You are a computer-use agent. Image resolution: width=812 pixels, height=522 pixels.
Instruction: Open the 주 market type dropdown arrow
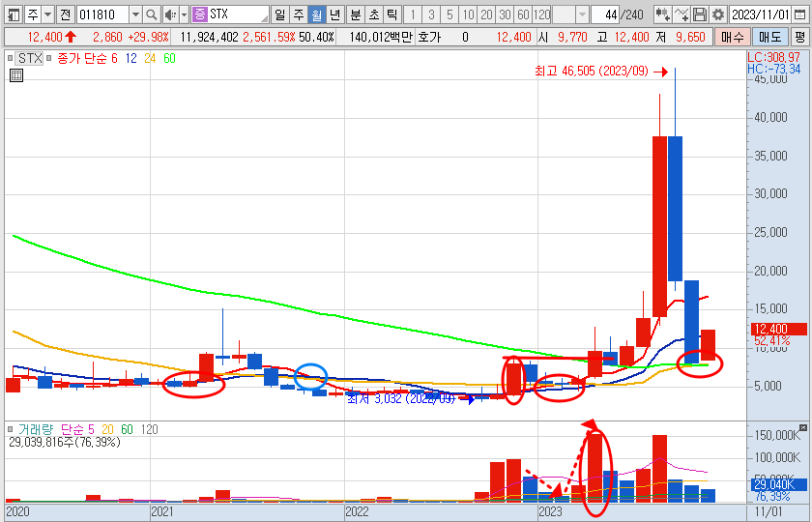click(48, 14)
